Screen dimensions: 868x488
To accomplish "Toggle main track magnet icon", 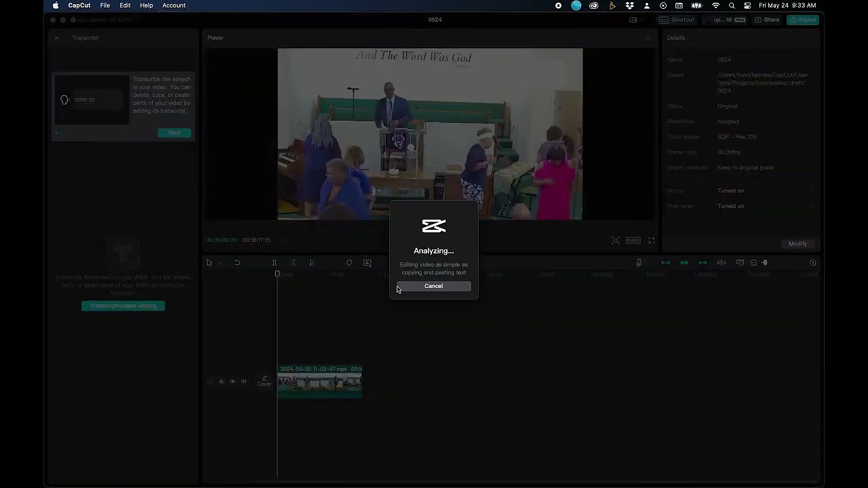I will 666,263.
